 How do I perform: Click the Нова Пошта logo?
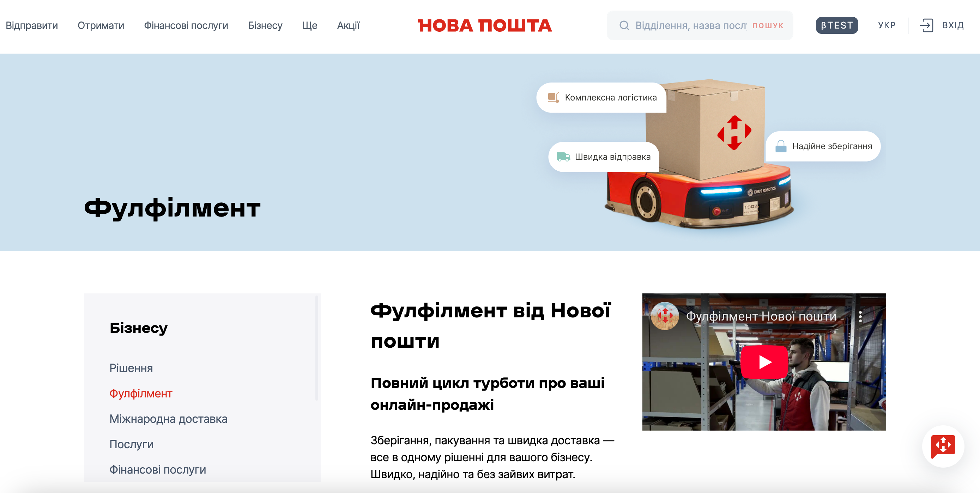(485, 25)
